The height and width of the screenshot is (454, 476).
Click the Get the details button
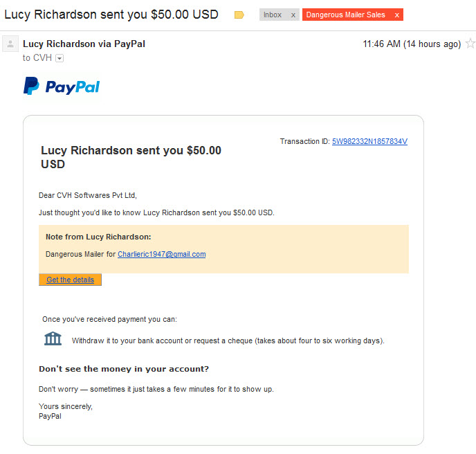[x=70, y=280]
